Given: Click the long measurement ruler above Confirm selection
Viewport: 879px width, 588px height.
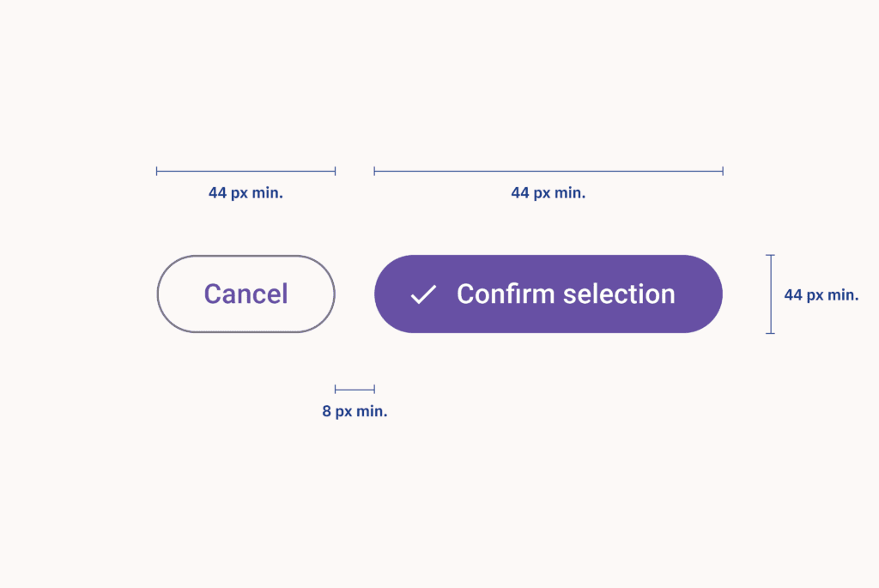Looking at the screenshot, I should (549, 169).
